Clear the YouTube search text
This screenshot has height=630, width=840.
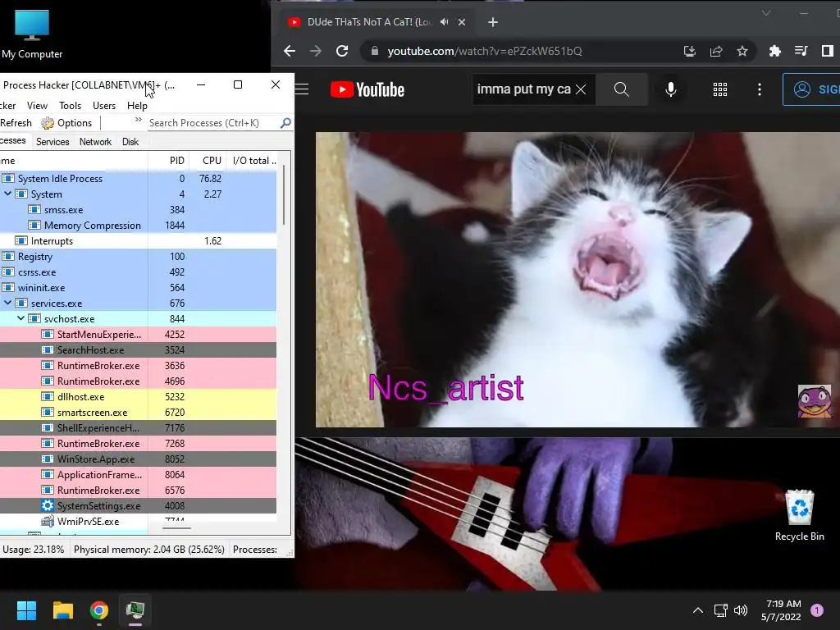point(581,89)
